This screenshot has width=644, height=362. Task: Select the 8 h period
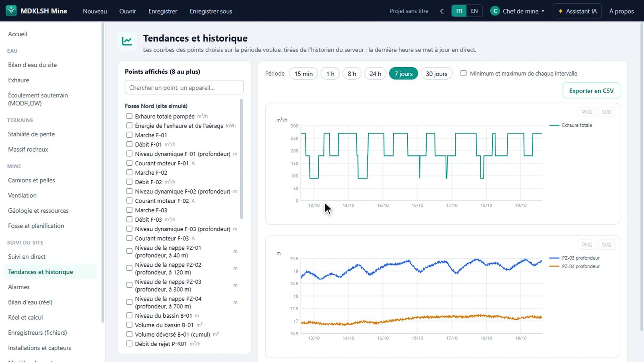coord(352,74)
